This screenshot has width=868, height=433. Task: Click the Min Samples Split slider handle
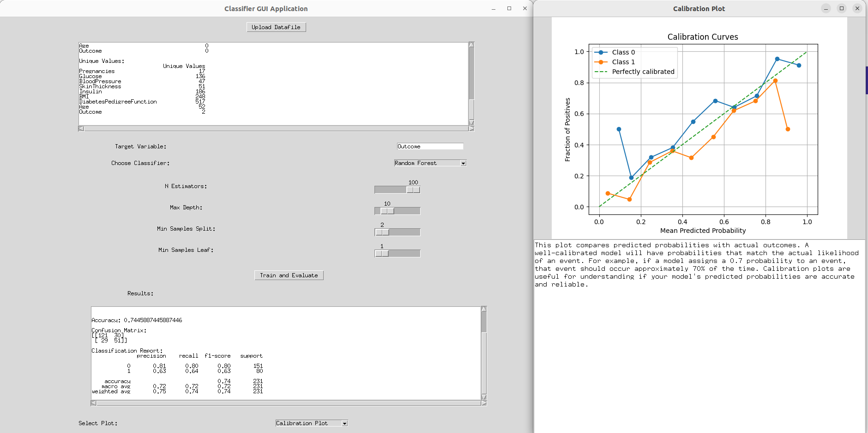click(382, 232)
